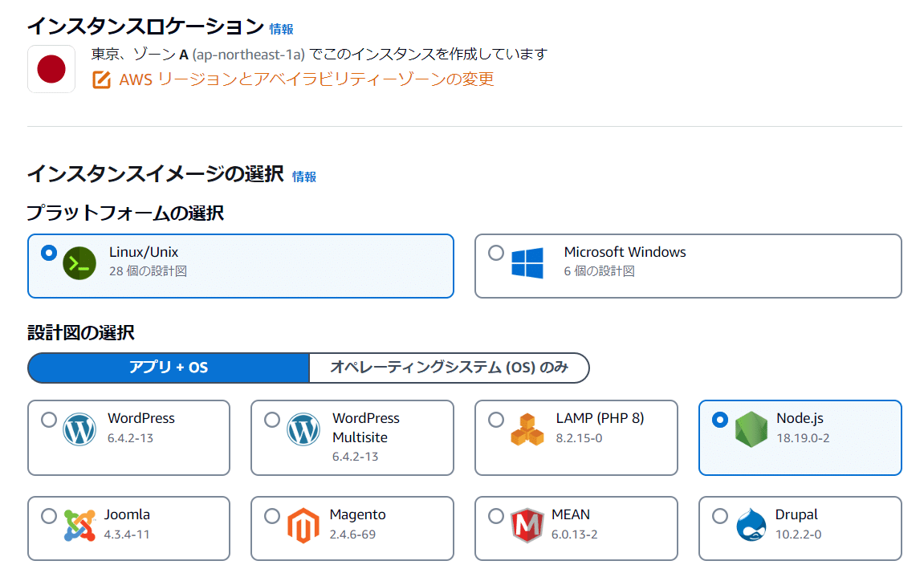
Task: Select the Joomla radio button
Action: [49, 516]
